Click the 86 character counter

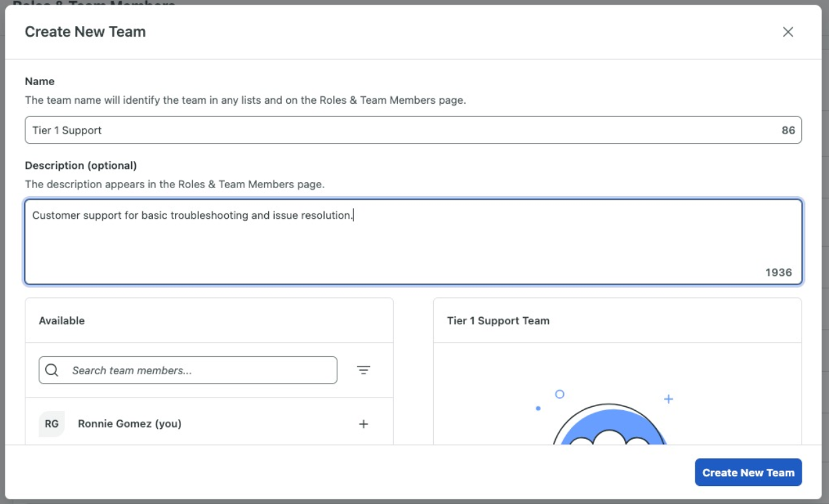point(788,130)
